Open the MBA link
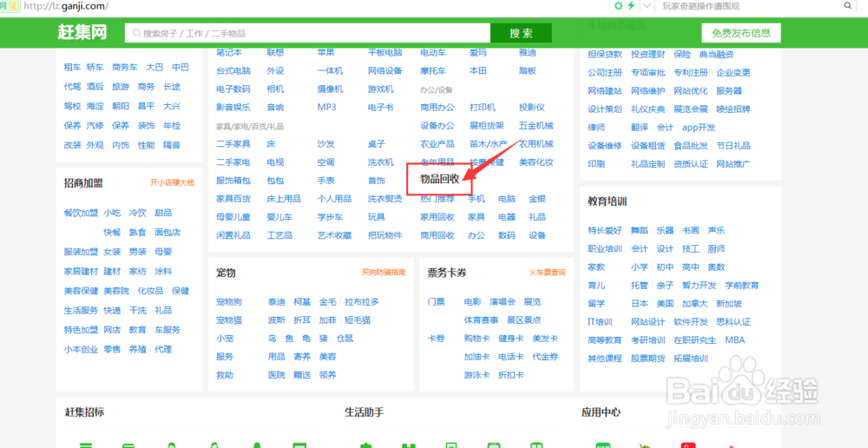 coord(735,340)
